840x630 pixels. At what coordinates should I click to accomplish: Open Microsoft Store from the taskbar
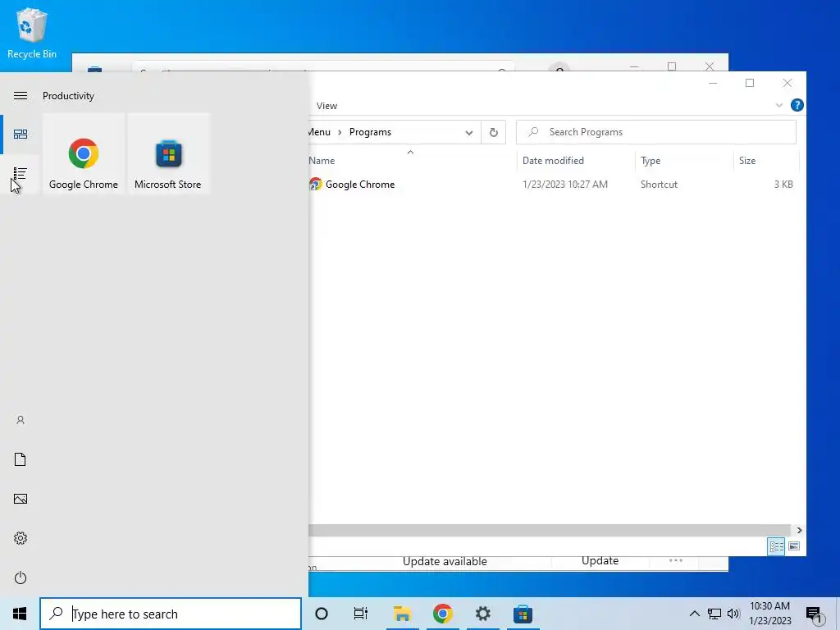(523, 614)
